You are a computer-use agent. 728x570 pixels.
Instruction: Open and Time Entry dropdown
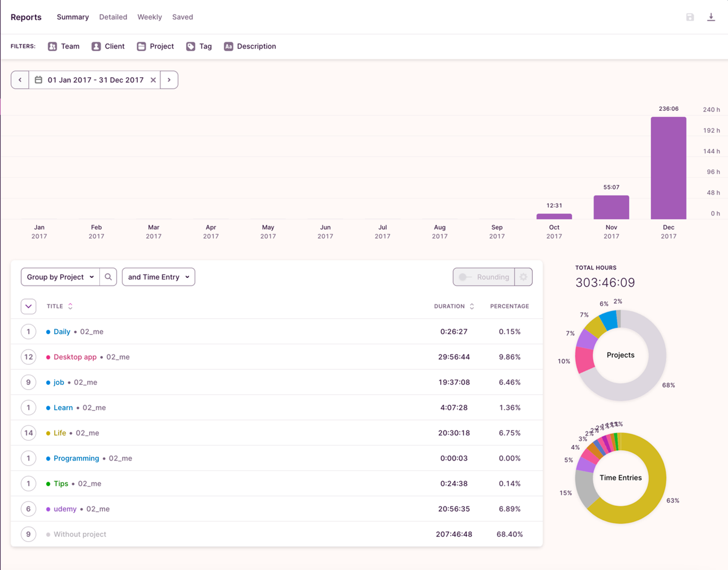click(158, 277)
